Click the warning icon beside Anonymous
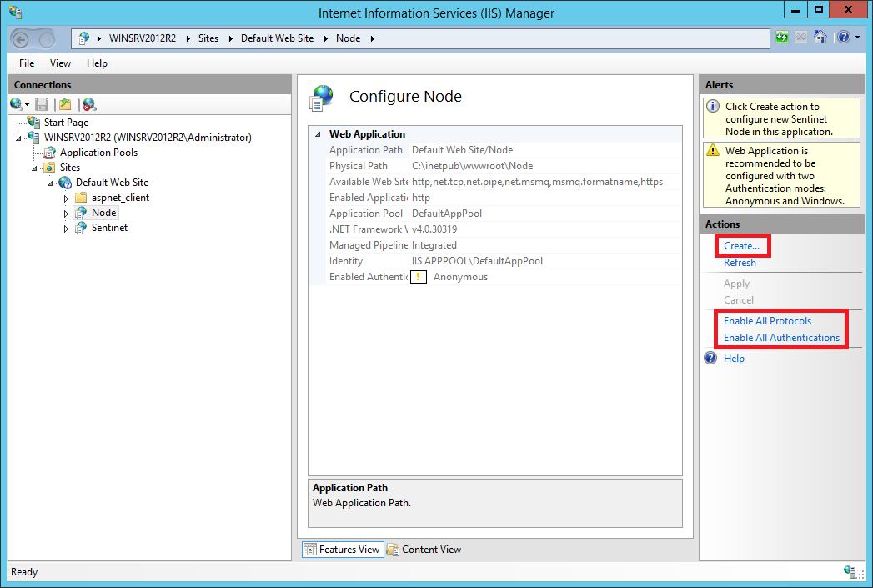The height and width of the screenshot is (588, 873). tap(419, 277)
